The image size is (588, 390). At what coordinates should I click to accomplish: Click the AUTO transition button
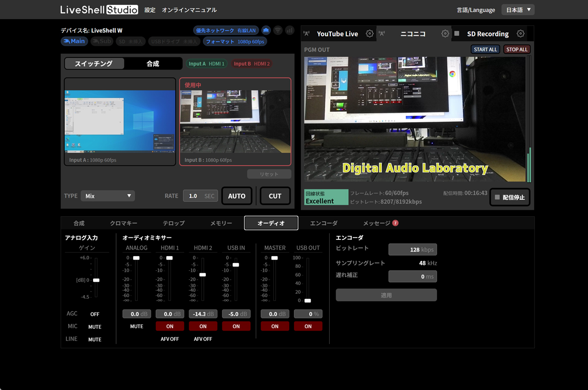[x=237, y=196]
